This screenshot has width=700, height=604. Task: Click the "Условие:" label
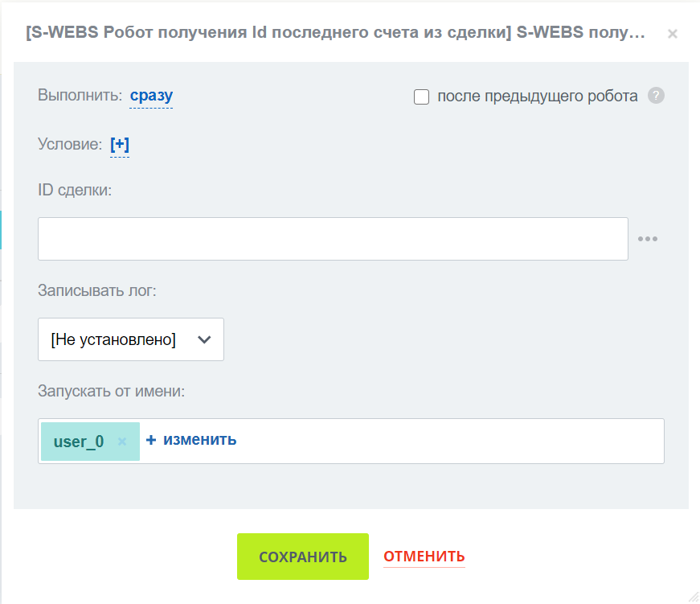click(70, 145)
